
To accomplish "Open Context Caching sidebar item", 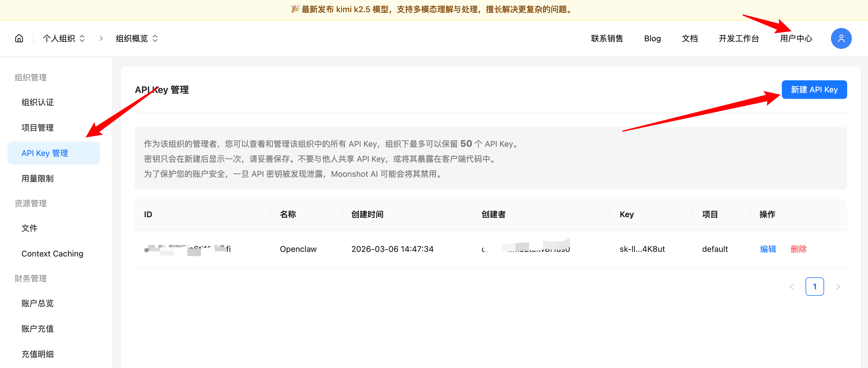I will pyautogui.click(x=52, y=254).
